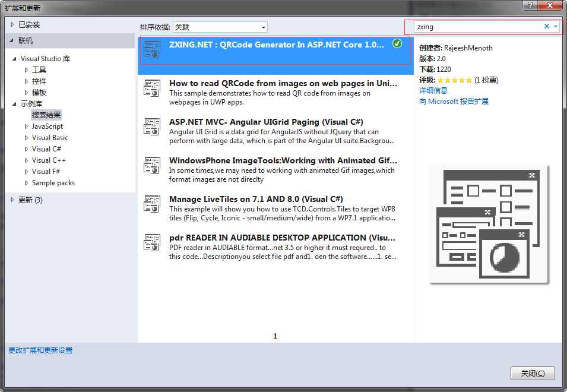The image size is (567, 392).
Task: Select 搜索结果 in the tree
Action: pos(46,115)
